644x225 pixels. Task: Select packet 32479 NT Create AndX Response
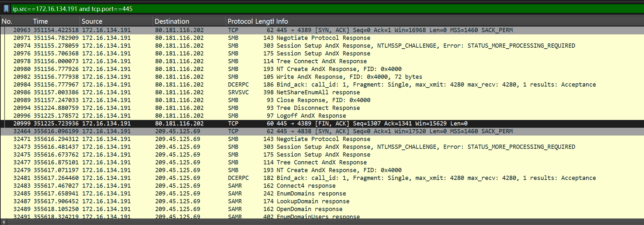click(322, 170)
